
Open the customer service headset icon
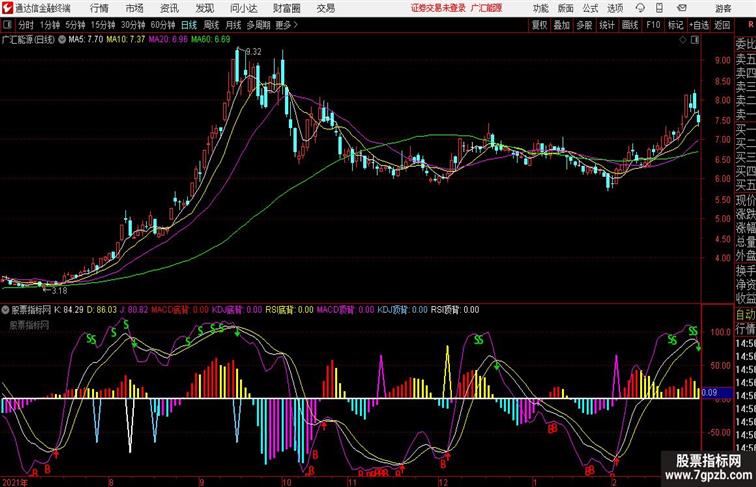640,8
